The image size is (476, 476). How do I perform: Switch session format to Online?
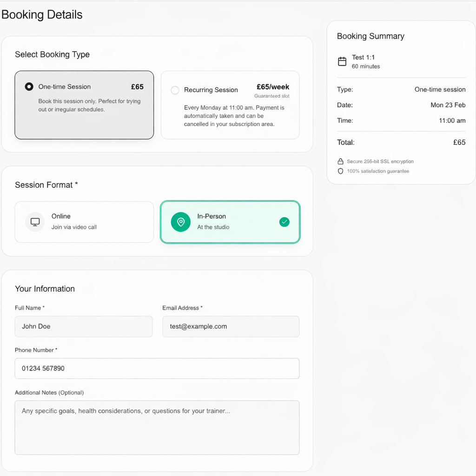pos(84,222)
